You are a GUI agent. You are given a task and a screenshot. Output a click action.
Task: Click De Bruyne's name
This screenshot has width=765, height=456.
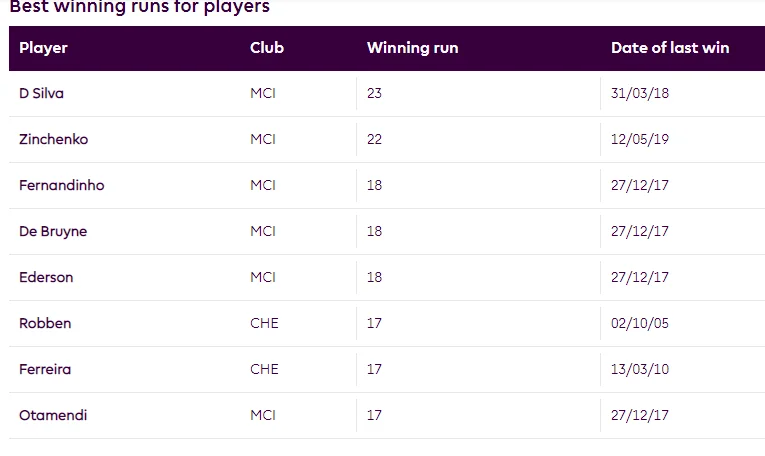[x=53, y=232]
